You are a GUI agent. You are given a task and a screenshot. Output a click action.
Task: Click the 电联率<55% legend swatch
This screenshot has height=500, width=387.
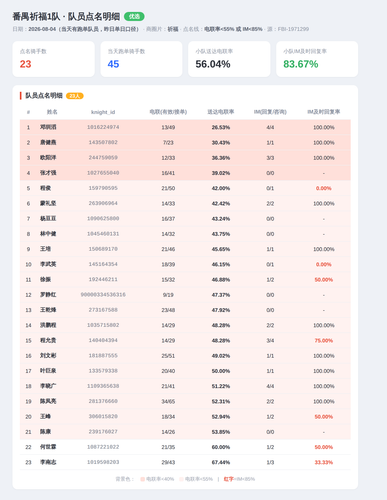coord(181,479)
